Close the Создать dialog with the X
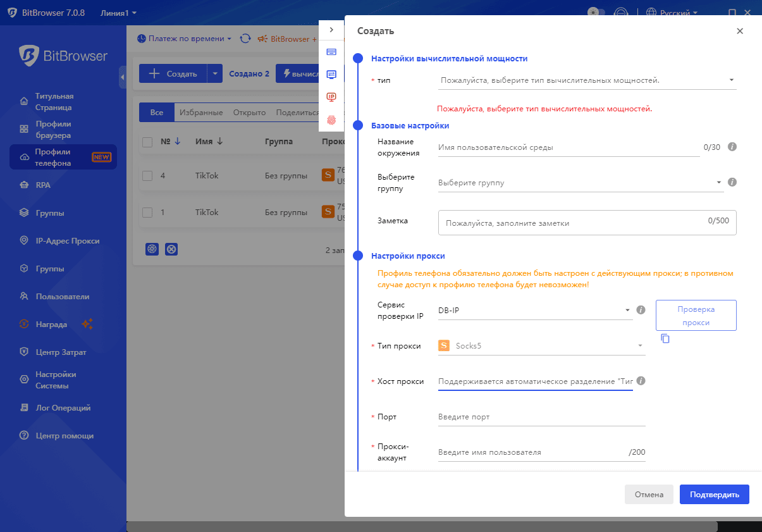 tap(740, 31)
